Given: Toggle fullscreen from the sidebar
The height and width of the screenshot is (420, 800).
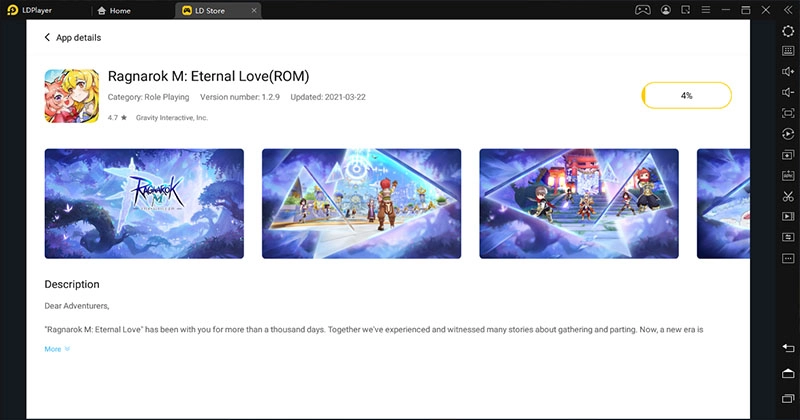Looking at the screenshot, I should pos(788,113).
